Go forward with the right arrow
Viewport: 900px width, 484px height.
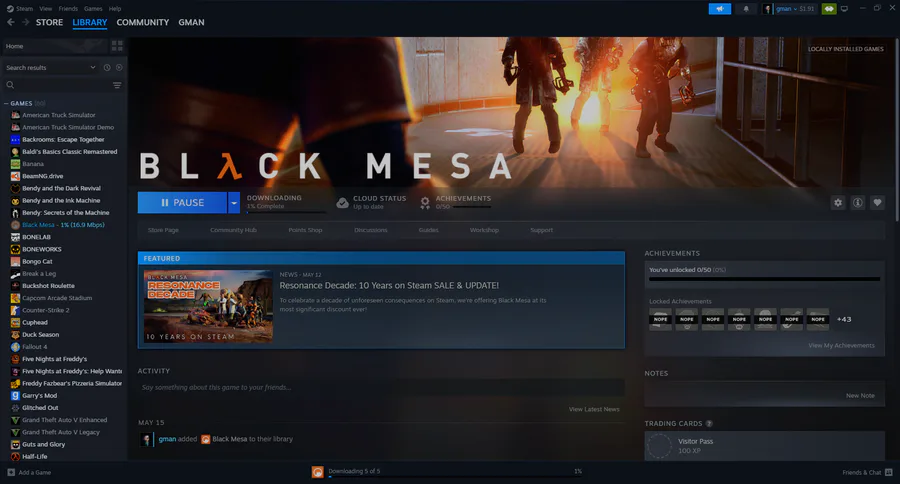pos(25,22)
